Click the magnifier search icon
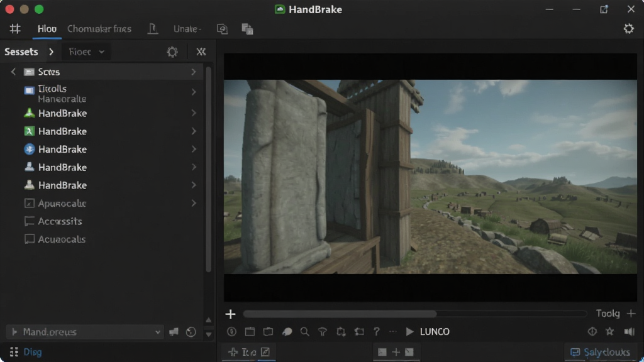644x362 pixels. click(x=305, y=332)
